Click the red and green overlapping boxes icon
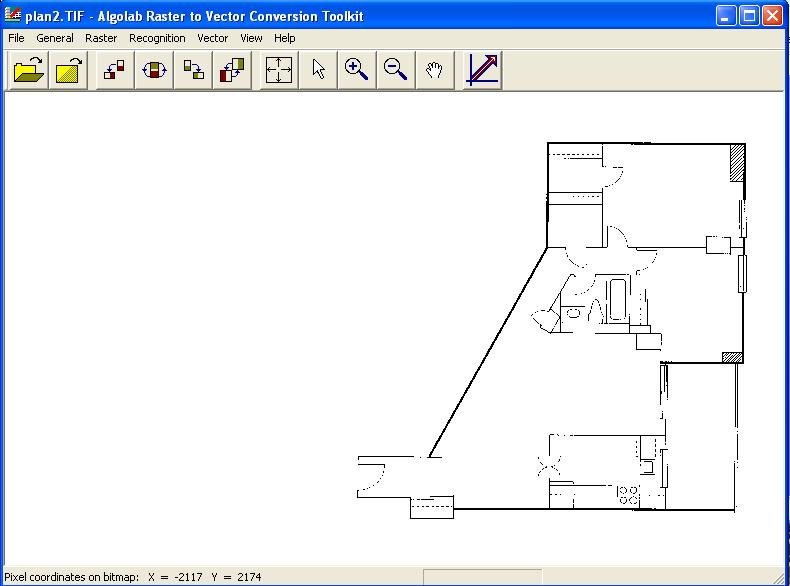 [232, 70]
